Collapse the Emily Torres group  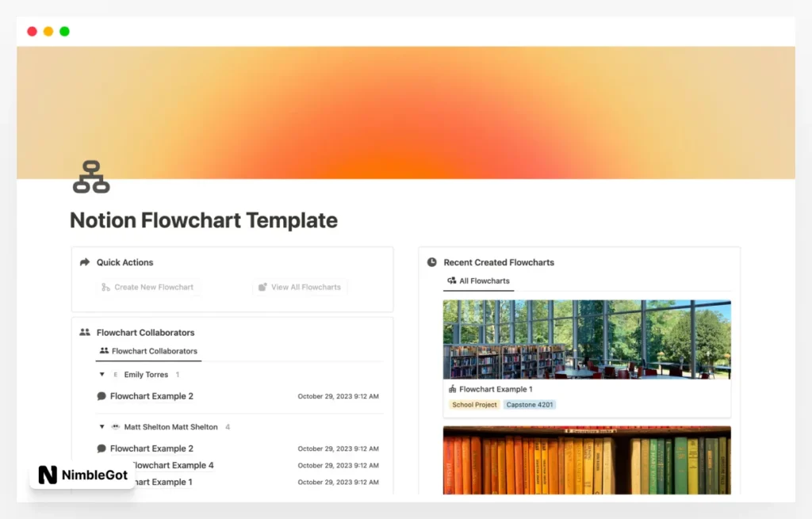tap(102, 375)
